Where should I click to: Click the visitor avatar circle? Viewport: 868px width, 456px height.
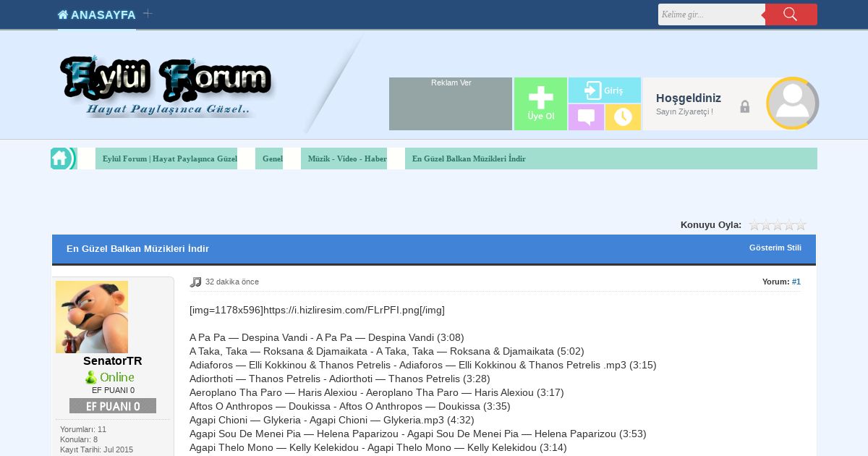click(x=792, y=103)
